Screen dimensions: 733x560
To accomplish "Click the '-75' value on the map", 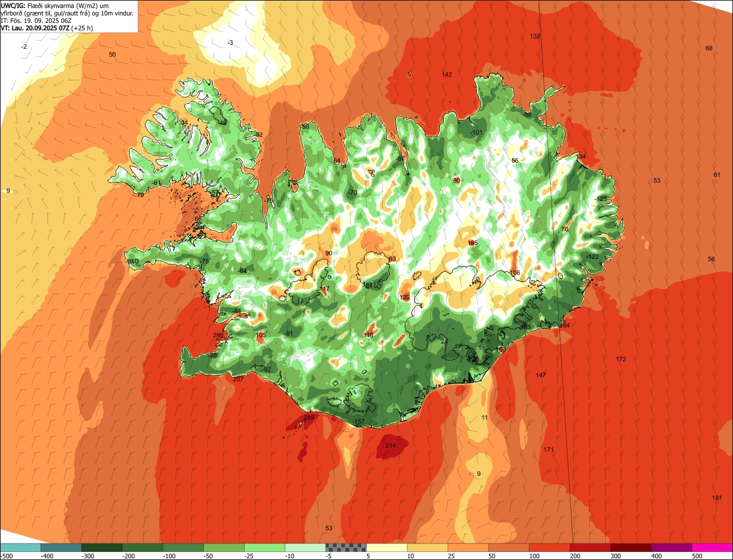I will pyautogui.click(x=204, y=261).
